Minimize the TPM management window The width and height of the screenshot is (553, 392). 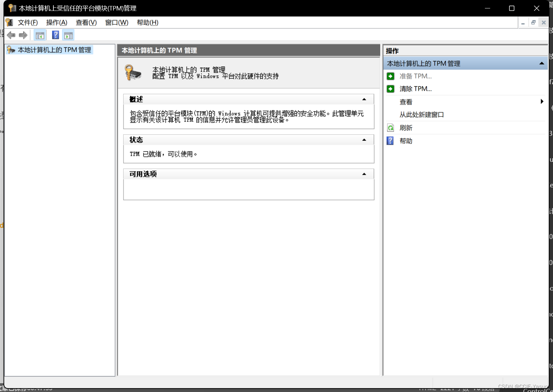pos(487,8)
